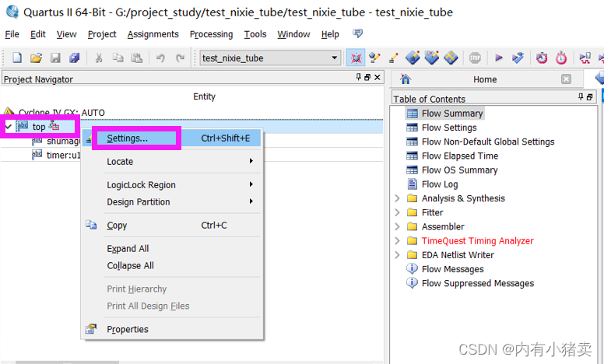Open the Tools menu
Screen dimensions: 604x364
(x=255, y=34)
